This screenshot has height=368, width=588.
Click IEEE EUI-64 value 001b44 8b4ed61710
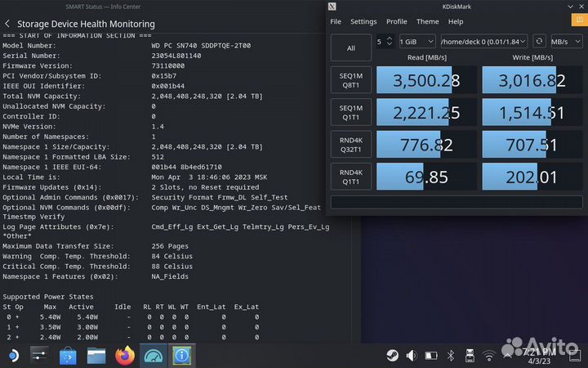187,167
